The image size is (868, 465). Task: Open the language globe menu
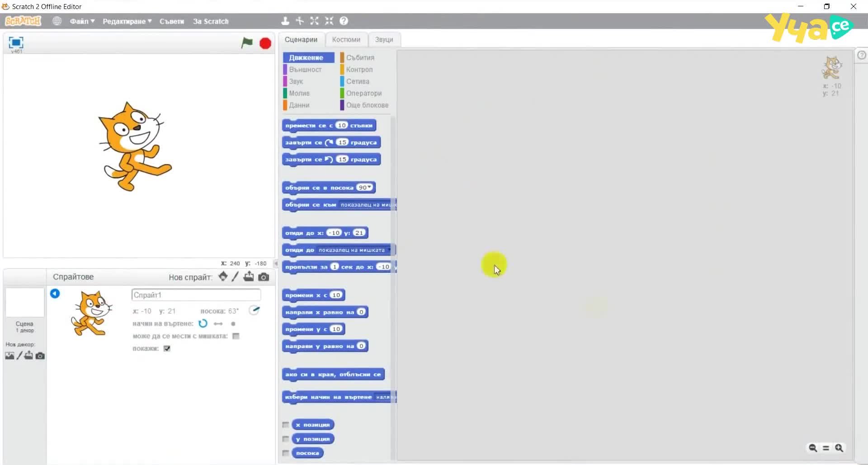pos(57,21)
